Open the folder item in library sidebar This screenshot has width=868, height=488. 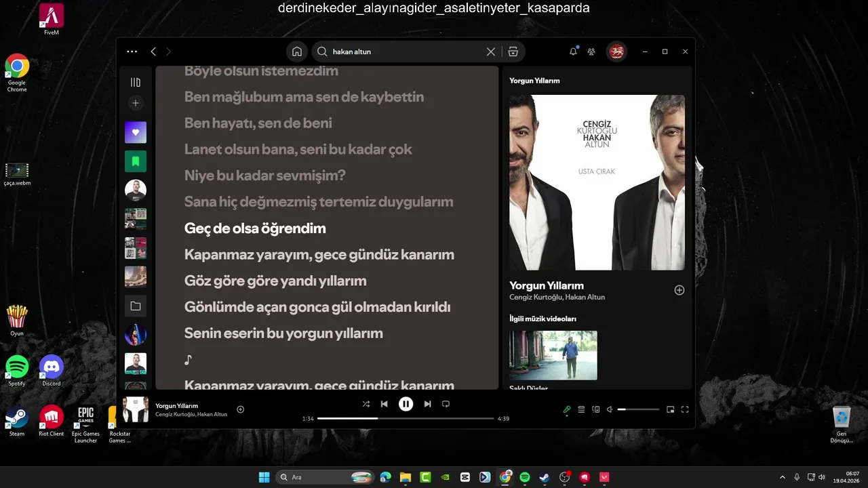pos(136,306)
